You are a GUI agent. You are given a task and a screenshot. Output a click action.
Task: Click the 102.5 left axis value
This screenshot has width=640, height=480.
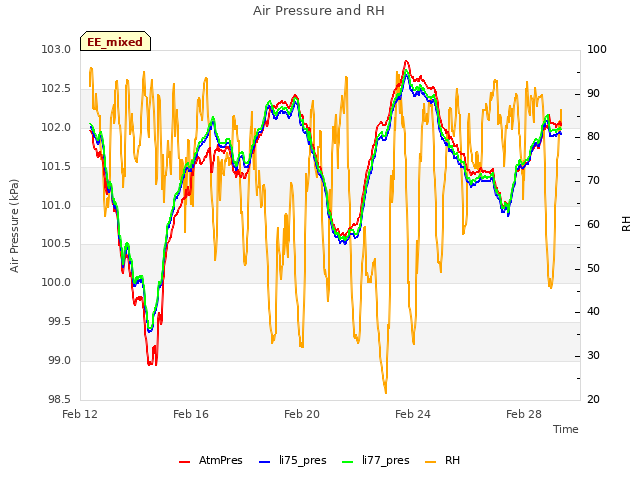(x=56, y=89)
